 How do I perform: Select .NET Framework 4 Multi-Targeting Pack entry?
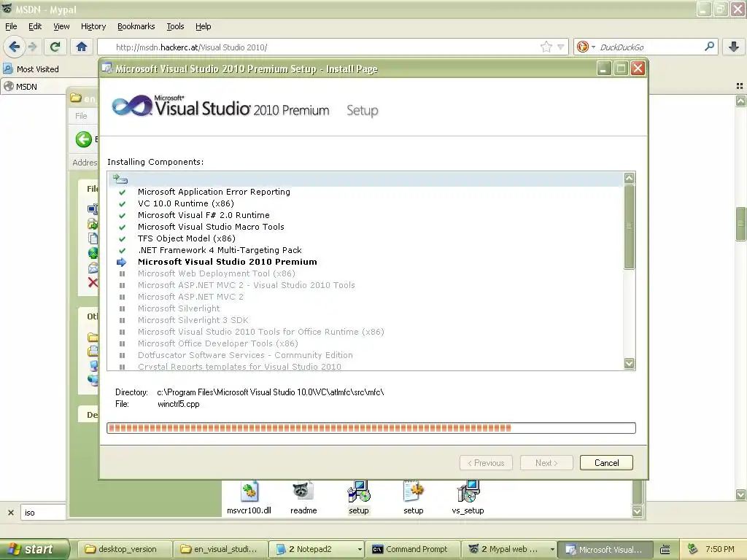point(220,250)
